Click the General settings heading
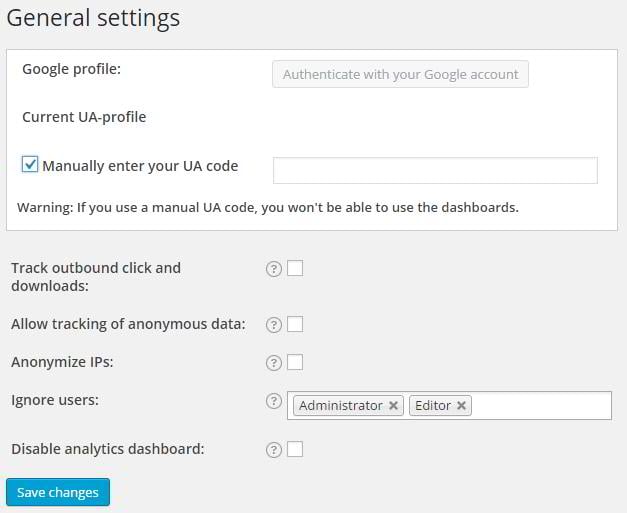Viewport: 627px width, 513px height. tap(93, 18)
